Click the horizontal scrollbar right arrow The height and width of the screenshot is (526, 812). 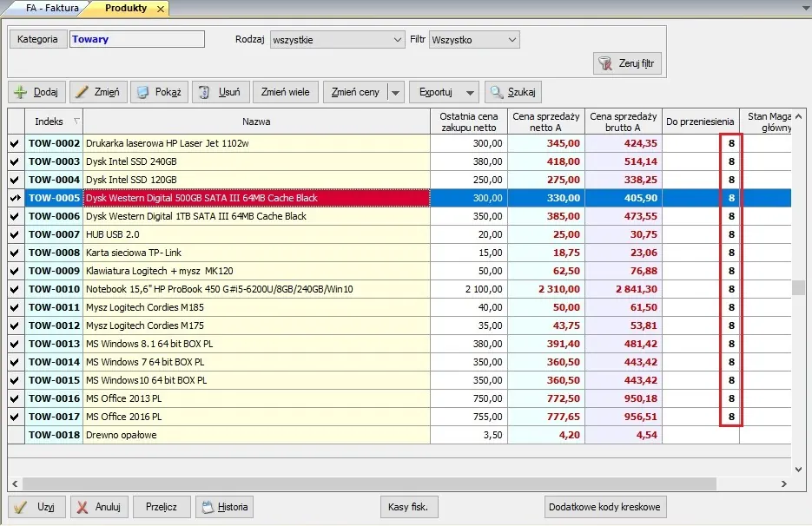pos(784,484)
